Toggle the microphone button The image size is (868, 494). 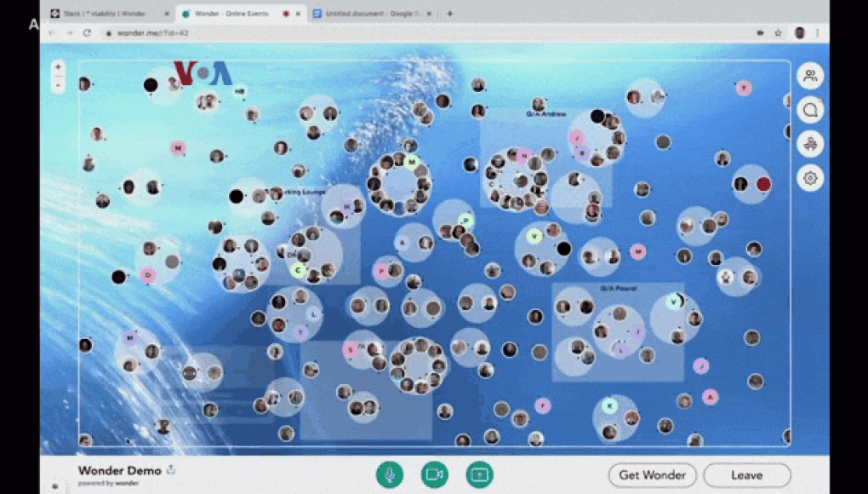click(x=390, y=474)
